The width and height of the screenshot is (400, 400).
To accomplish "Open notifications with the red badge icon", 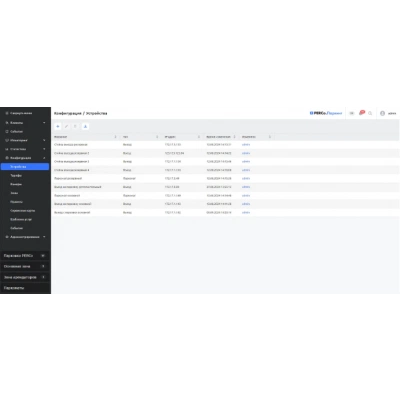I will coord(362,113).
